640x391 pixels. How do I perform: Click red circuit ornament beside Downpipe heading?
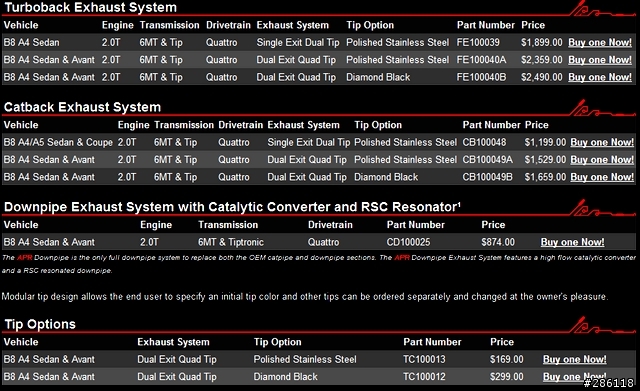coord(601,208)
